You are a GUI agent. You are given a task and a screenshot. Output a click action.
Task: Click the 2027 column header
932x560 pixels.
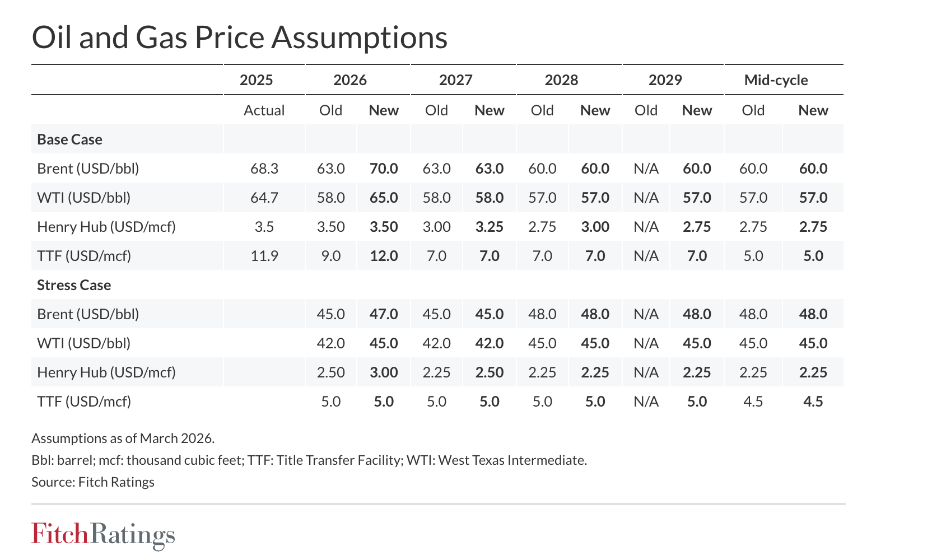pyautogui.click(x=455, y=80)
